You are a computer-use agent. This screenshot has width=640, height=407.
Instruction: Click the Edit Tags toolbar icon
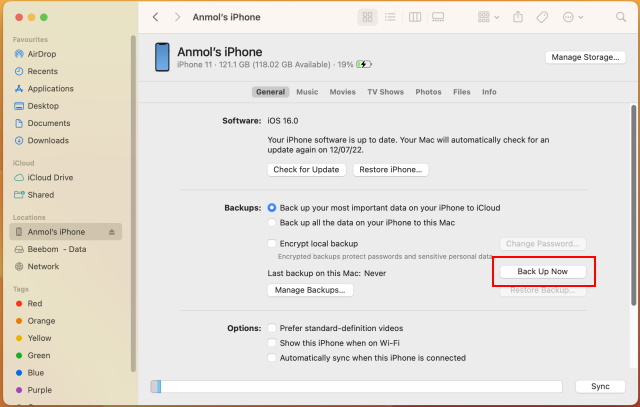tap(542, 18)
